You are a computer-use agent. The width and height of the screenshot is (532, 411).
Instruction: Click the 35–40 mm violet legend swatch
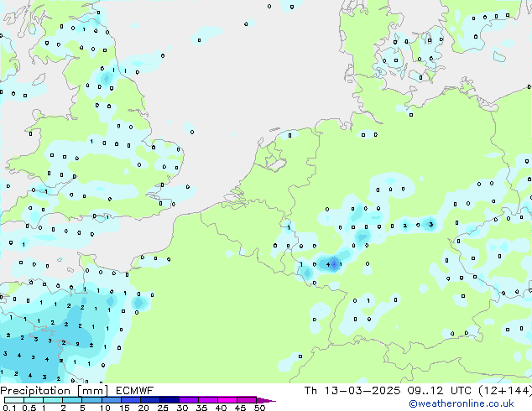click(208, 400)
